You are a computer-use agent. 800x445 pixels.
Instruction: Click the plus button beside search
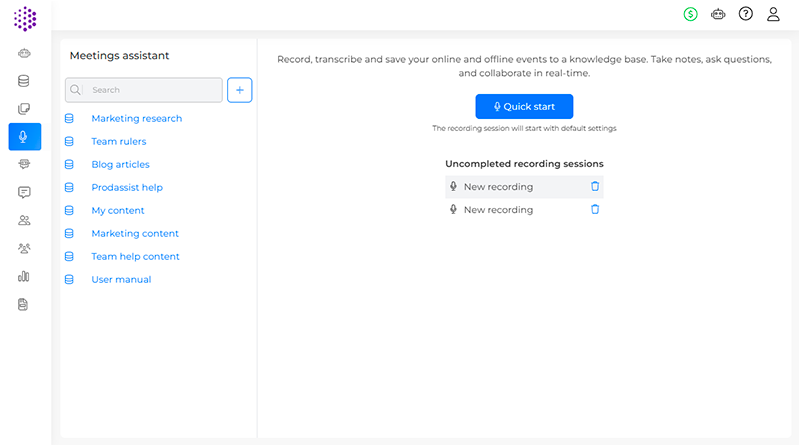(240, 90)
